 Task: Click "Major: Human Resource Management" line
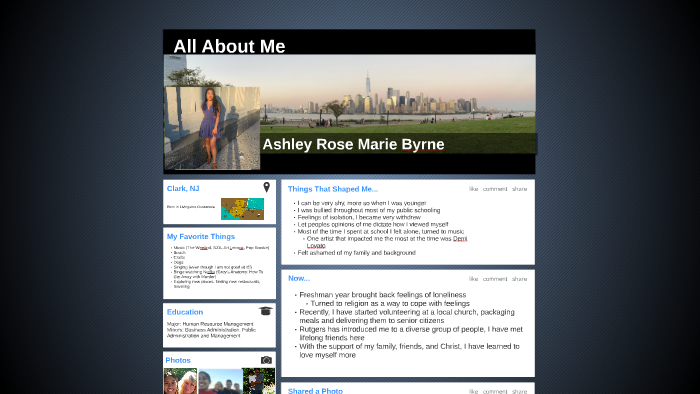tap(210, 324)
